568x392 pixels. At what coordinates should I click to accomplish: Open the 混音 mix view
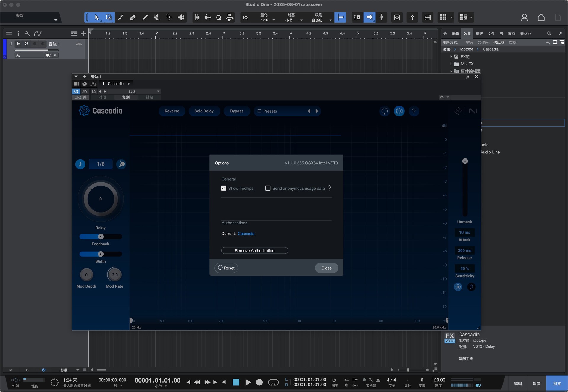pos(537,383)
